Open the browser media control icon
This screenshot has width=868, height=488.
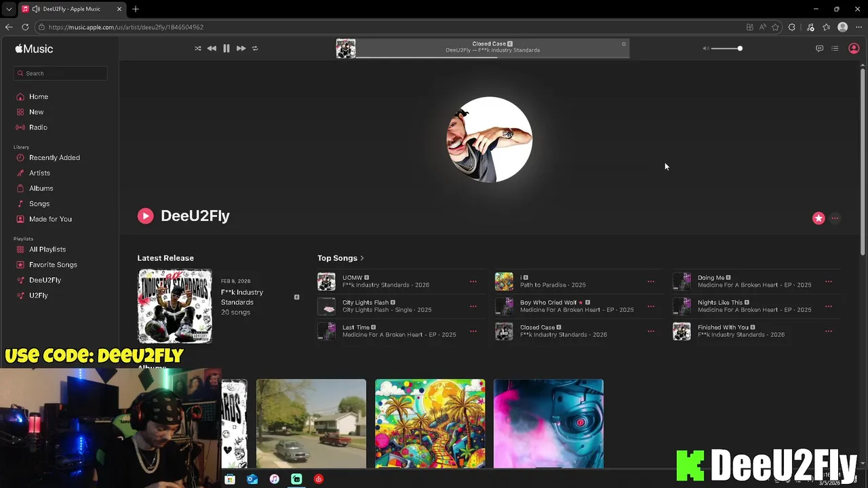pyautogui.click(x=810, y=27)
